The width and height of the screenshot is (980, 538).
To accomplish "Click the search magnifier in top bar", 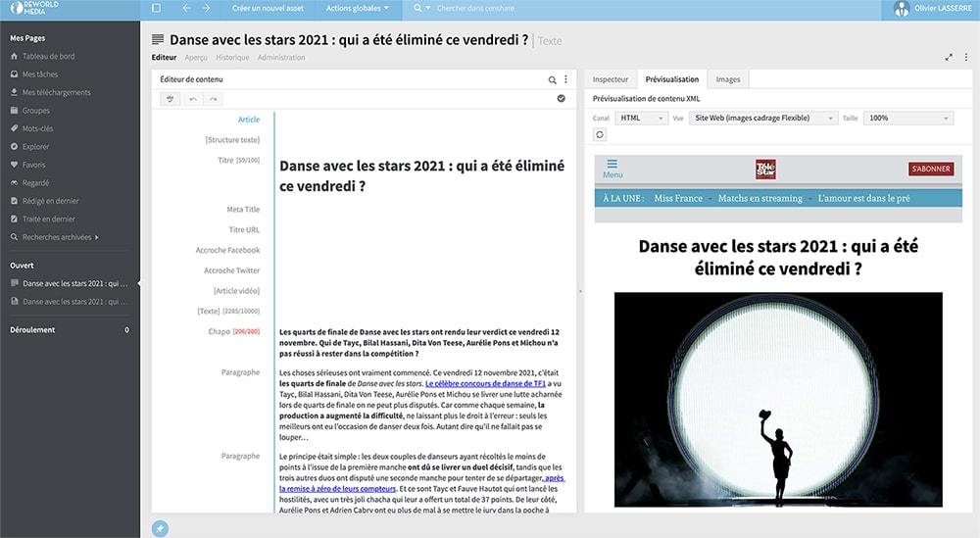I will click(417, 8).
